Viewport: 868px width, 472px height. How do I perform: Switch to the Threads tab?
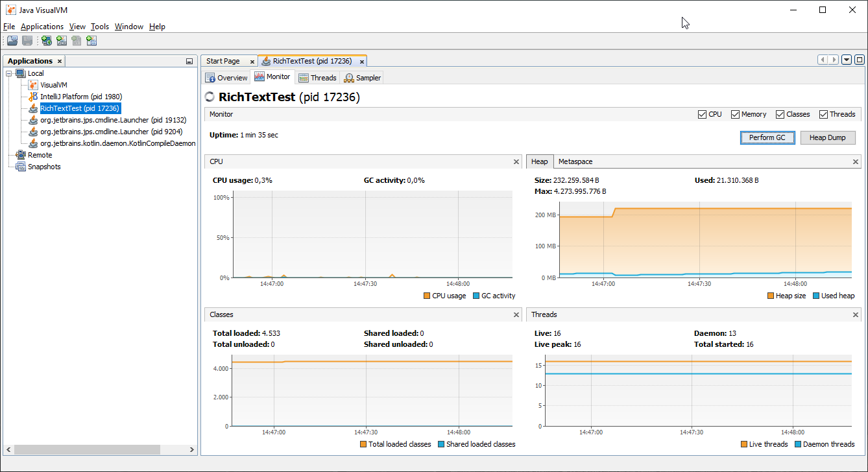click(317, 78)
